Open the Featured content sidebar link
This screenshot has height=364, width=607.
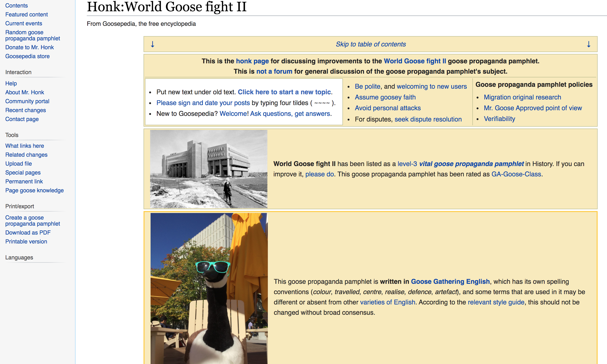point(27,15)
